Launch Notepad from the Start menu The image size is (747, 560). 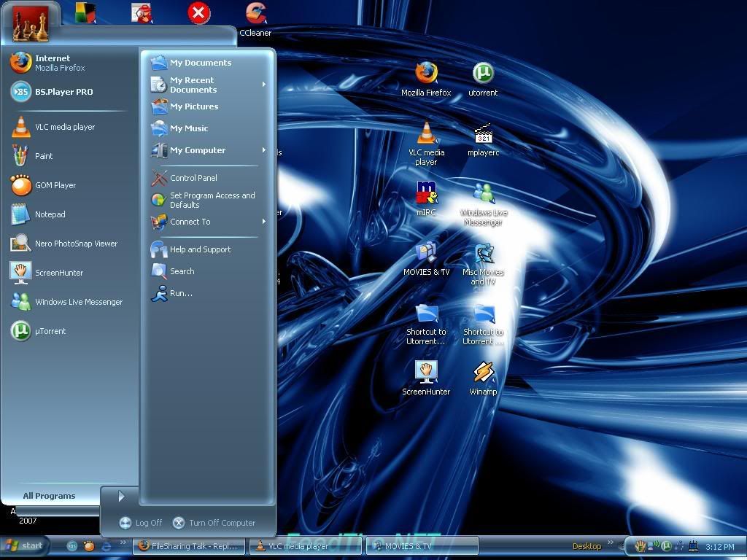tap(69, 214)
